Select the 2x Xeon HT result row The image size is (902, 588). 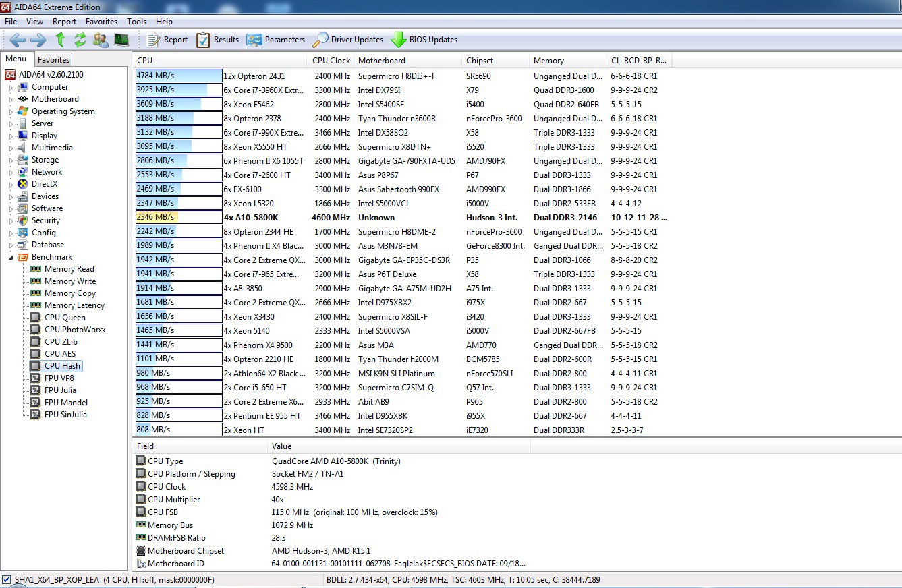coord(403,430)
